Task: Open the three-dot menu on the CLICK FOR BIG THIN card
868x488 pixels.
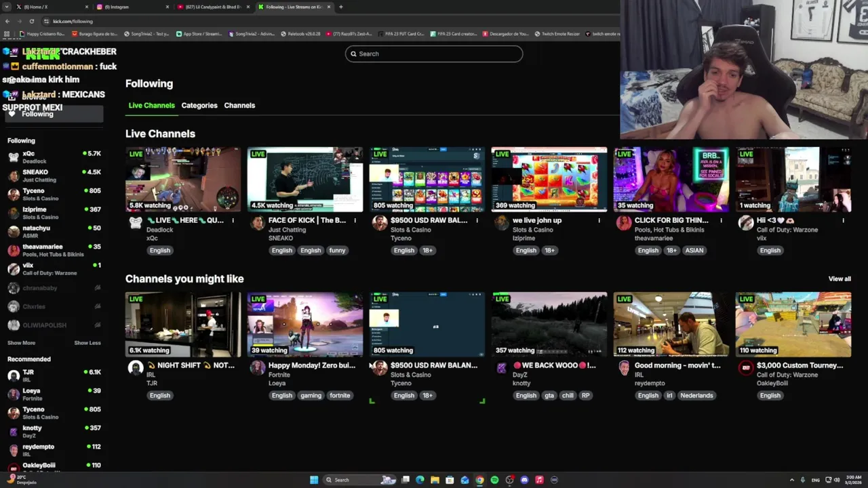Action: (x=721, y=220)
